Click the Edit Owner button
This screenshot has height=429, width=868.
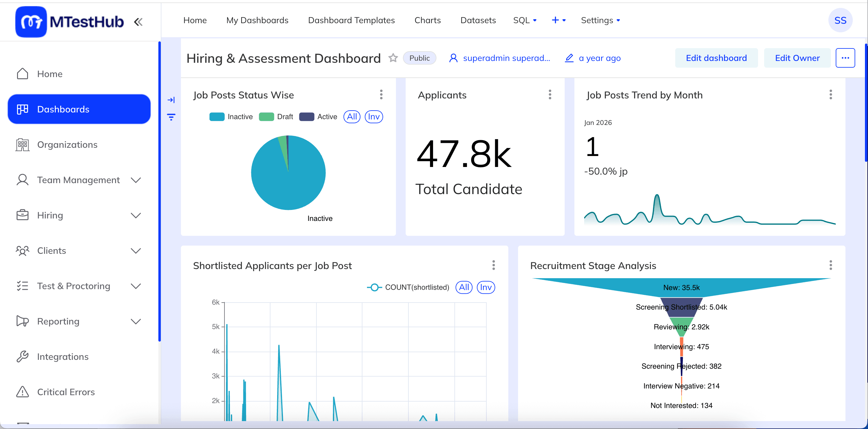tap(797, 58)
